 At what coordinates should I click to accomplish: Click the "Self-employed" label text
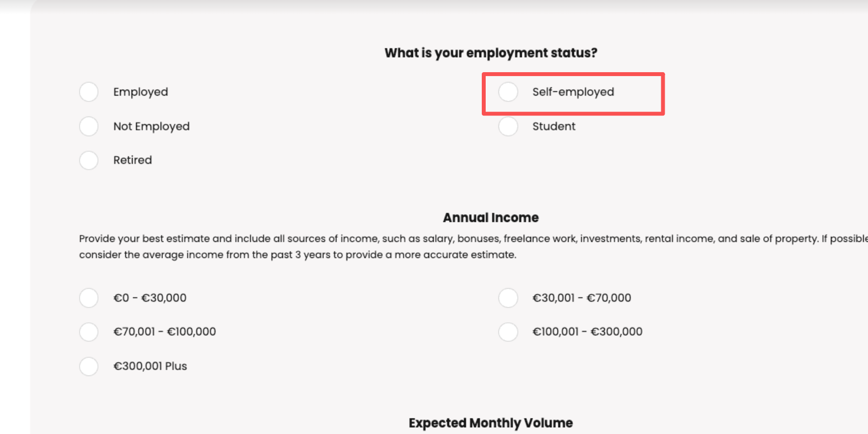[573, 92]
